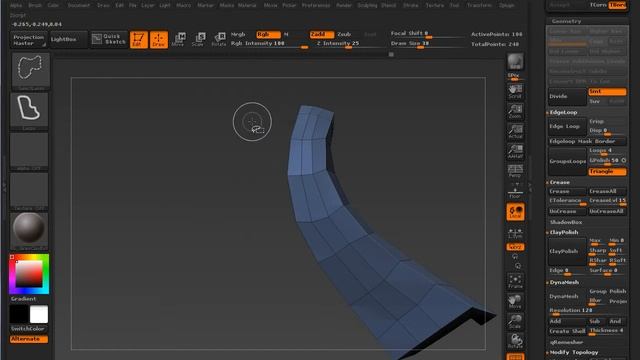Toggle Local symmetry button
The width and height of the screenshot is (640, 360).
coord(515,212)
